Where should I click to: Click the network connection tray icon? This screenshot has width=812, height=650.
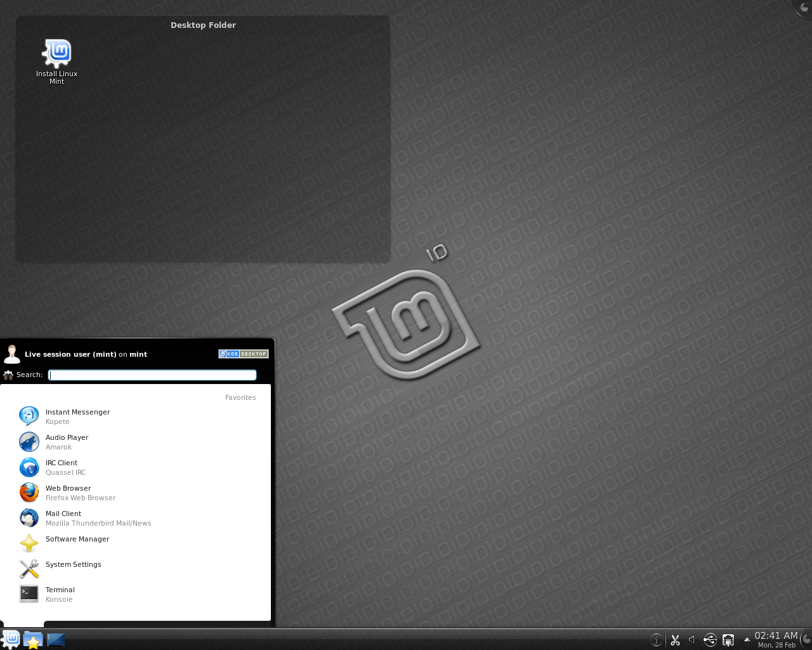click(728, 640)
